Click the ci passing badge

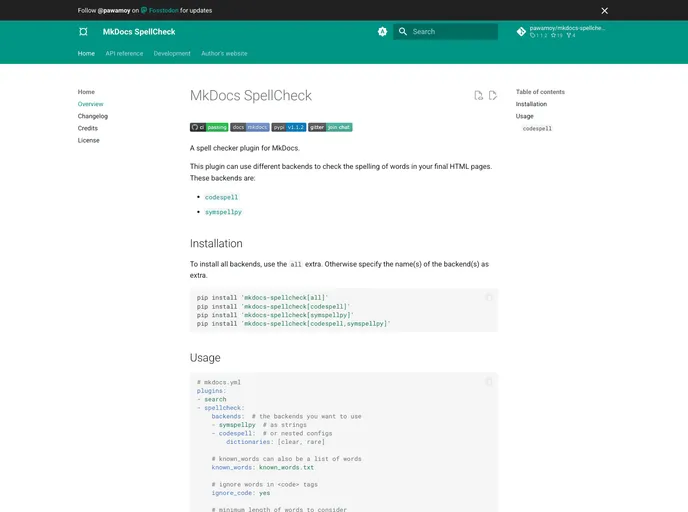(x=209, y=127)
